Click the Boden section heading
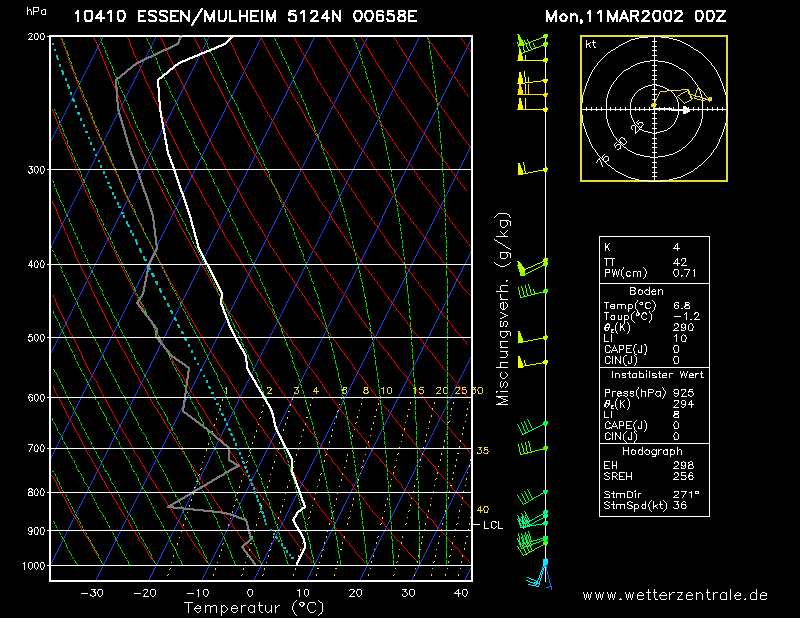This screenshot has width=800, height=618. pyautogui.click(x=646, y=291)
